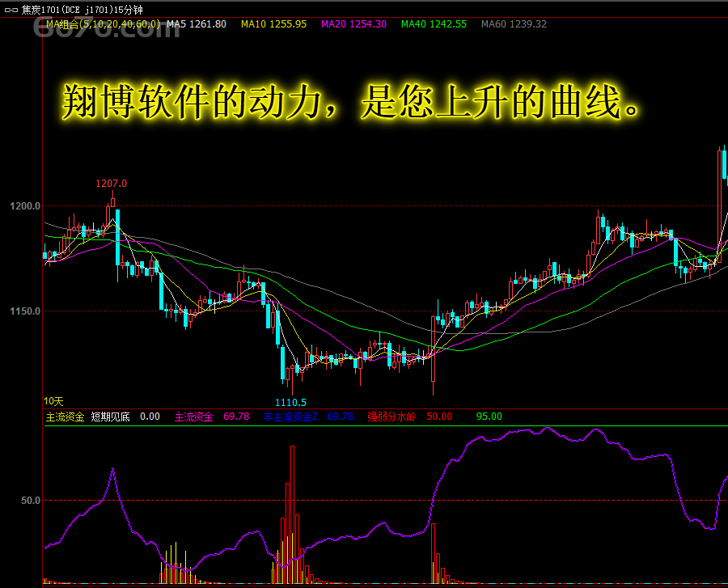Click the 短期见底 0.00 label
This screenshot has height=588, width=728.
click(x=125, y=417)
